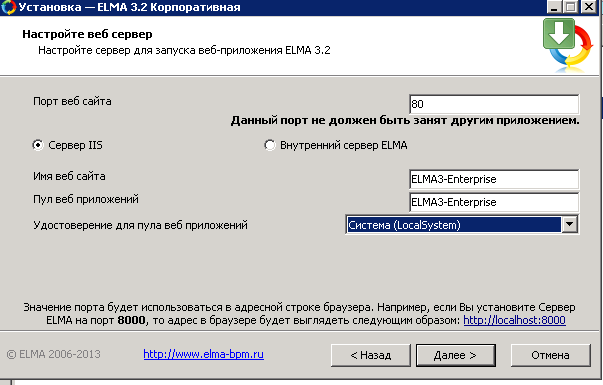Go back with the Назад button
The image size is (603, 385).
coord(371,355)
